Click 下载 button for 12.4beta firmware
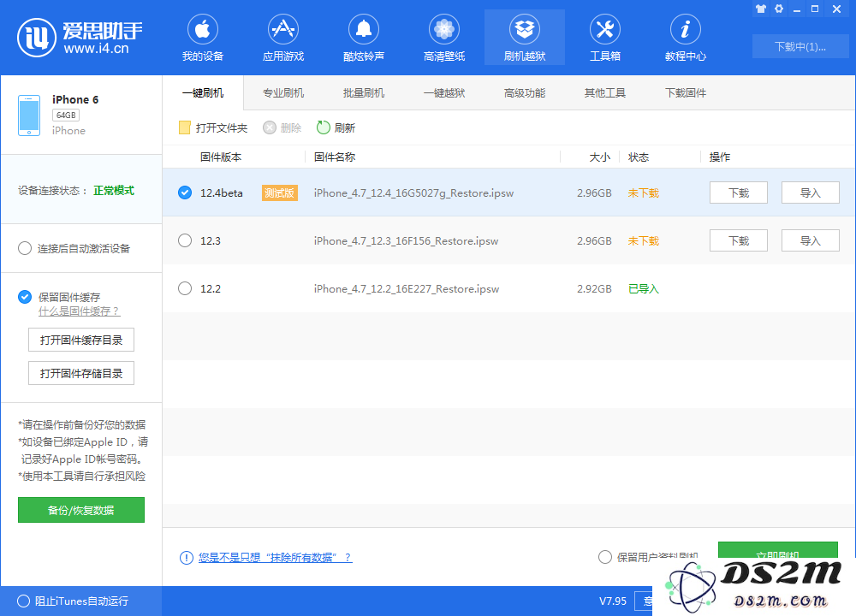 739,192
